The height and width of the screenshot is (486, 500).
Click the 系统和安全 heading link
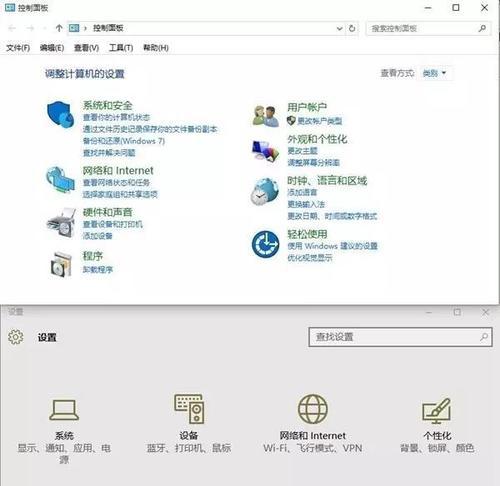[107, 105]
